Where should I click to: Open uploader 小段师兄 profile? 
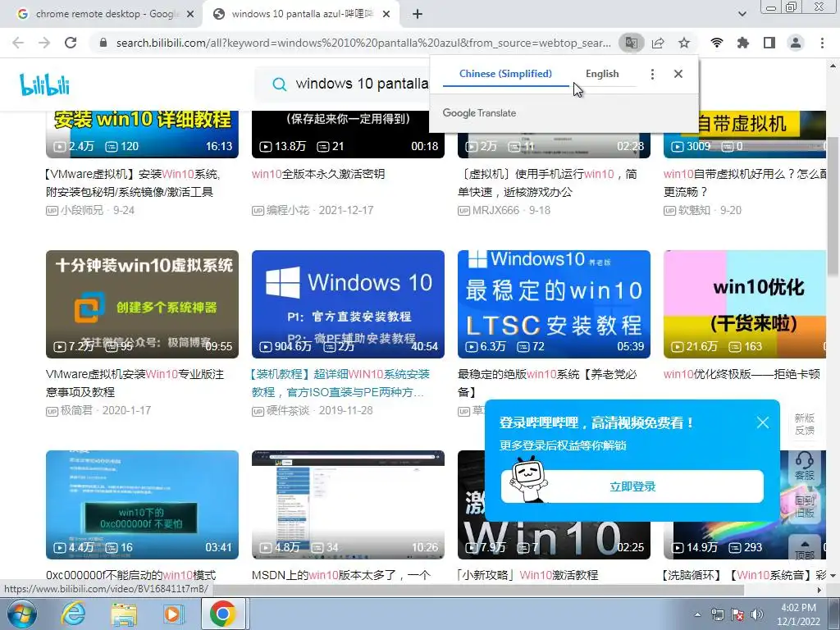(x=81, y=211)
